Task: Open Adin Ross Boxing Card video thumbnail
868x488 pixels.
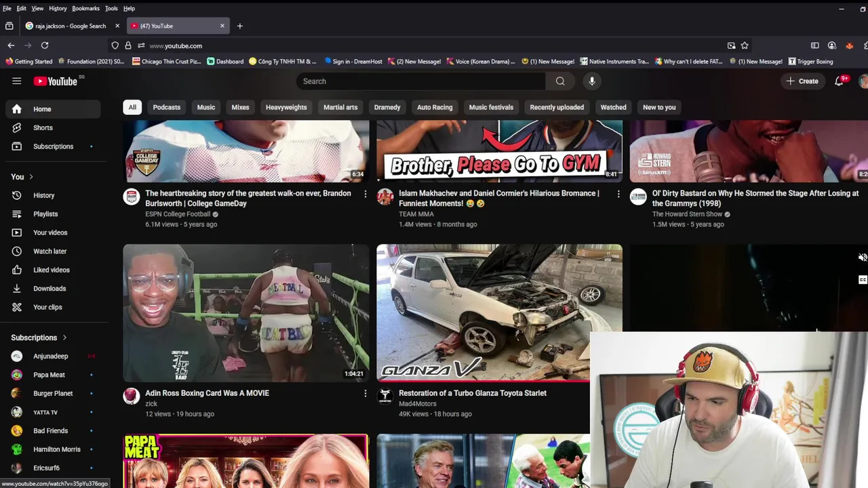Action: [x=246, y=313]
